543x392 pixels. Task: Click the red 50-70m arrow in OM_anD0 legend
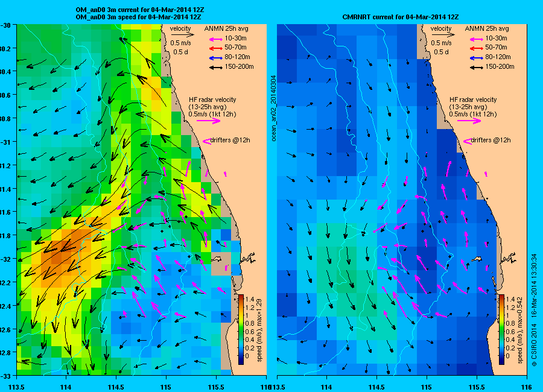click(216, 48)
